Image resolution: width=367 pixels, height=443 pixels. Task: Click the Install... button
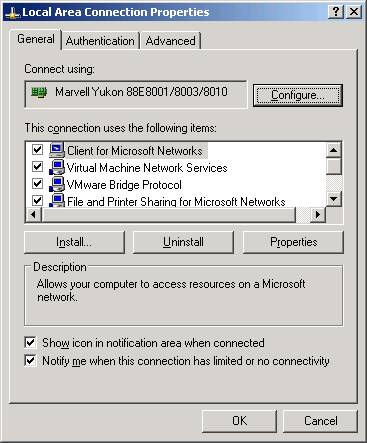(74, 242)
